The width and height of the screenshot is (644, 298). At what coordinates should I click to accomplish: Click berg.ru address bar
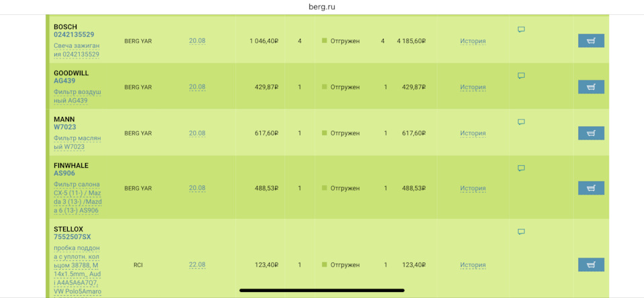[322, 7]
